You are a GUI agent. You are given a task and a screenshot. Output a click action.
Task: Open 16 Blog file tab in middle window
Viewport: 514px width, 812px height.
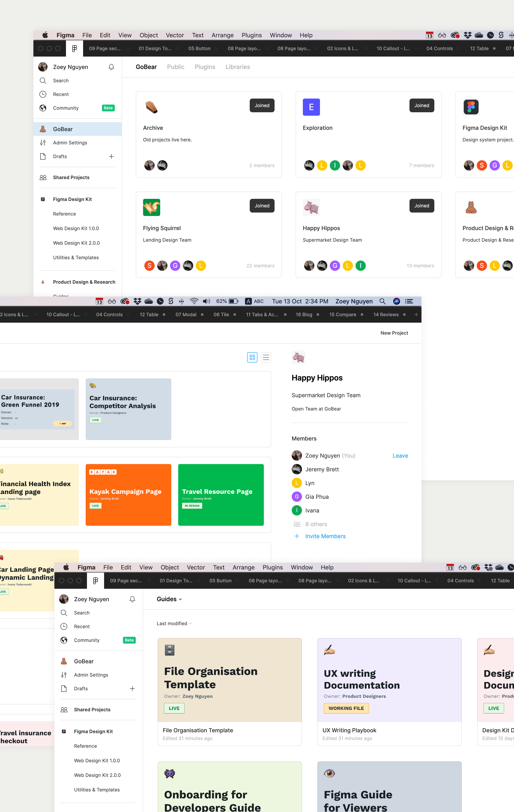pos(304,315)
